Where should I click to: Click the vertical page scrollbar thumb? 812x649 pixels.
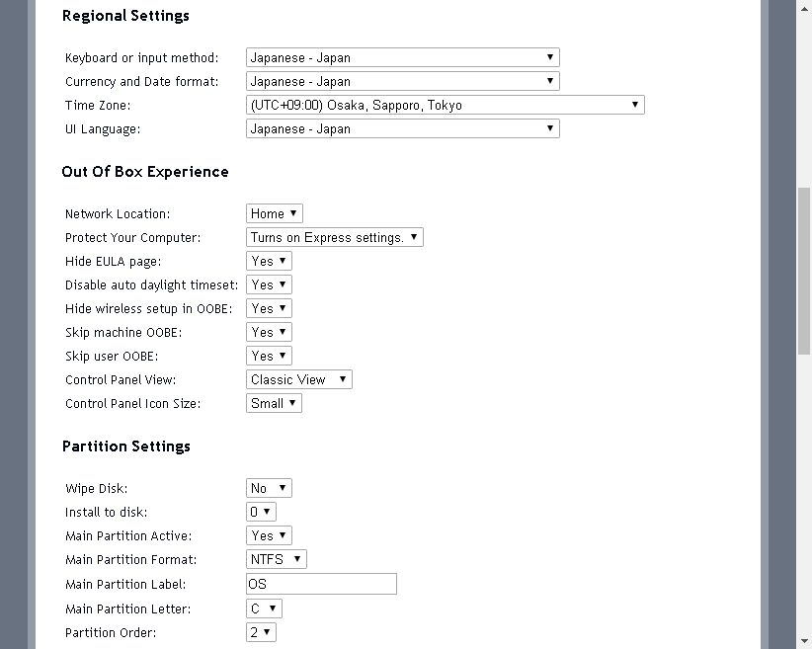click(804, 269)
